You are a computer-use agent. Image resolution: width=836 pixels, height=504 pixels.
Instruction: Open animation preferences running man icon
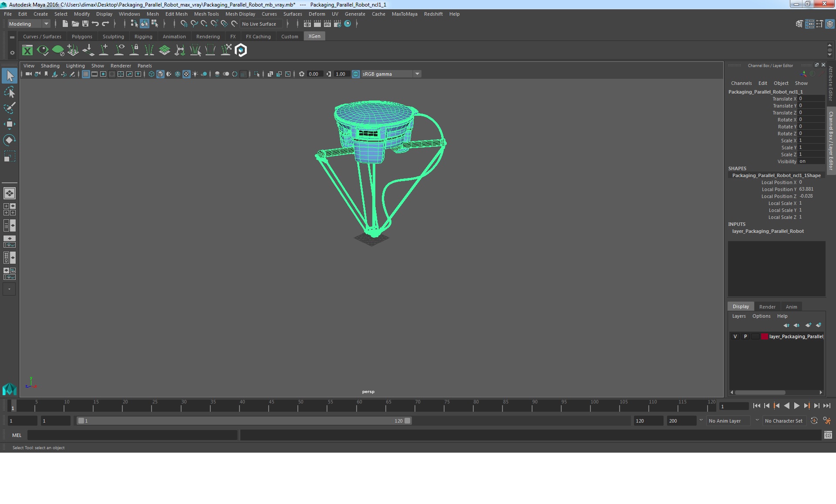[827, 421]
